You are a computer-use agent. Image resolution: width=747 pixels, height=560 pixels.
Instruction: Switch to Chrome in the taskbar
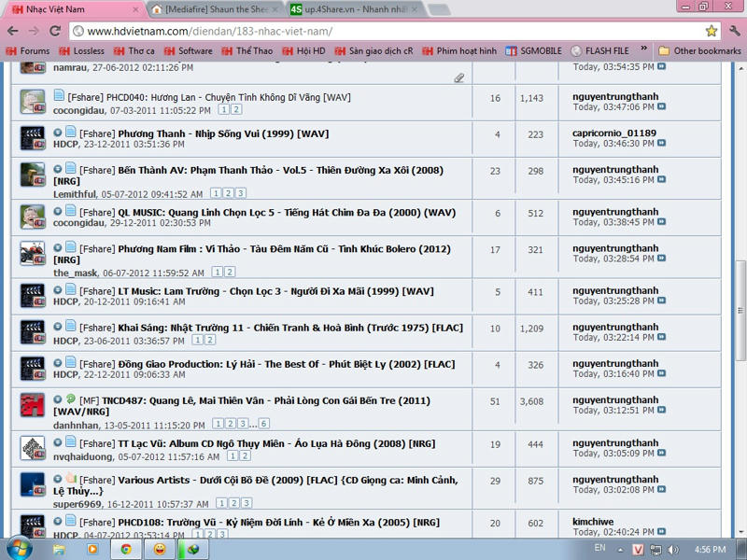click(126, 550)
